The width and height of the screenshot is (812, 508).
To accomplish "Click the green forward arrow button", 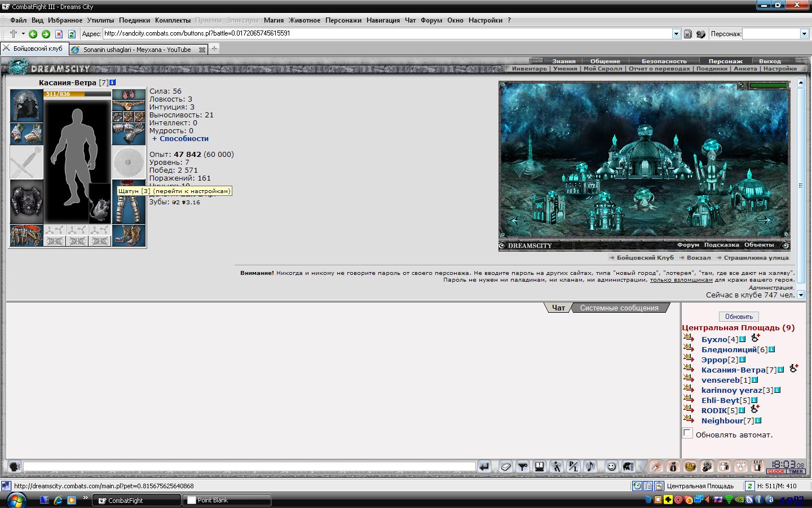I will pyautogui.click(x=46, y=34).
